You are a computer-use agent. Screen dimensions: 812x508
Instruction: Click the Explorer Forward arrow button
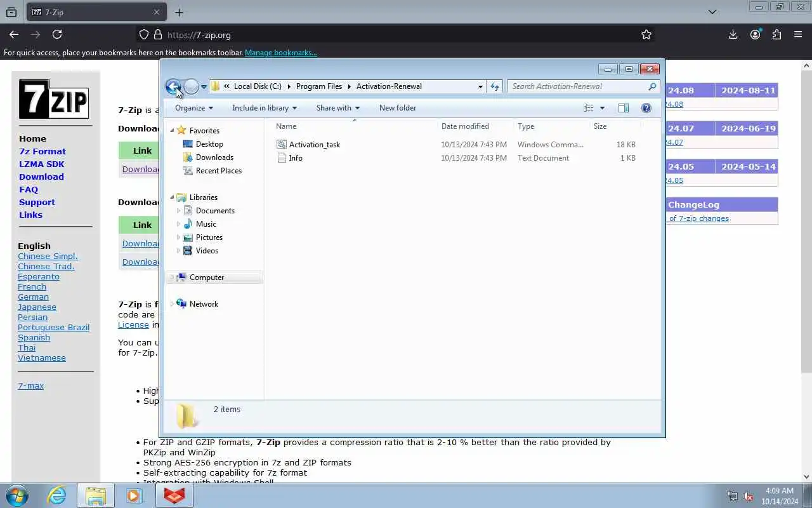[x=191, y=86]
